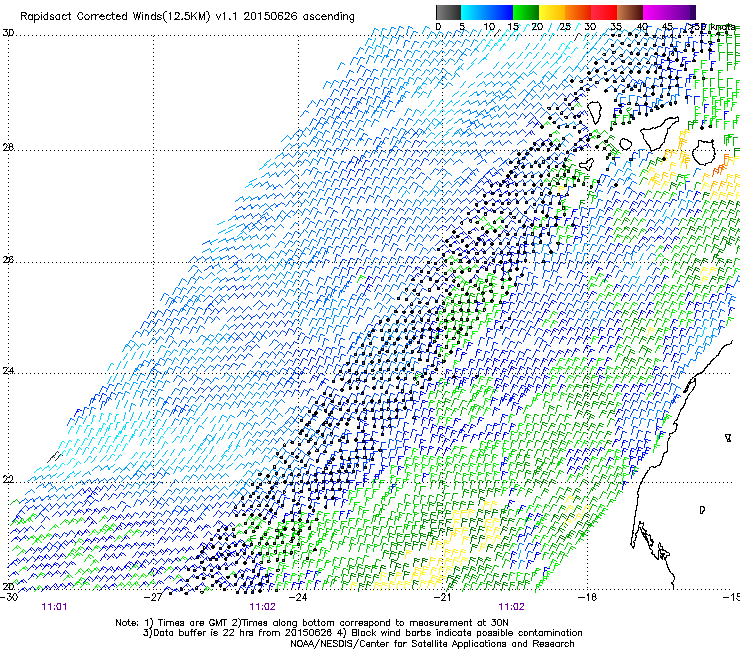This screenshot has height=650, width=740.
Task: Click the cyan 5-10 knots color segment
Action: point(474,12)
